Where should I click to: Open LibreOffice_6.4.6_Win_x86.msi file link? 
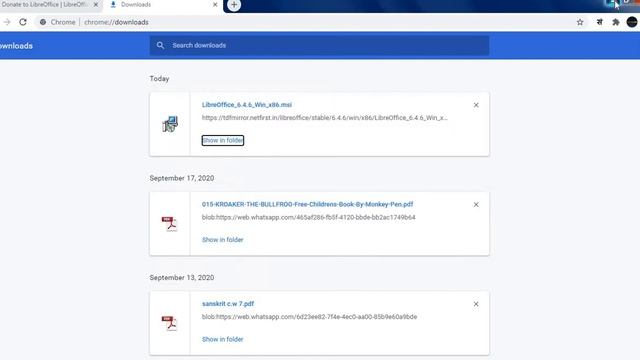[247, 105]
